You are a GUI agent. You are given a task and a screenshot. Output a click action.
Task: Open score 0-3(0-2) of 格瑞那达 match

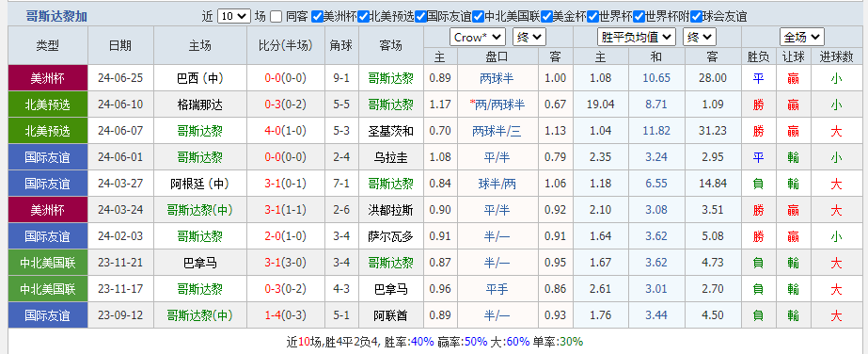coord(285,105)
